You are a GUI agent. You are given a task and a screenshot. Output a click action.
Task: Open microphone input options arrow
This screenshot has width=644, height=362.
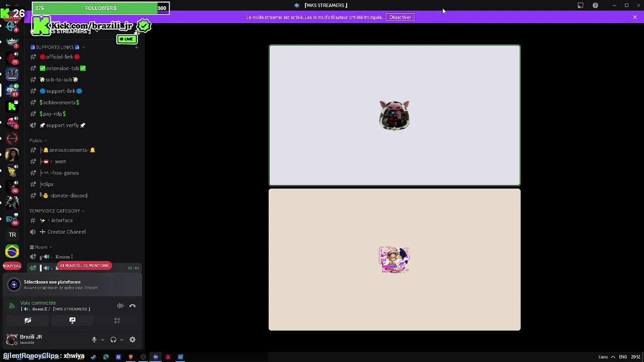103,340
